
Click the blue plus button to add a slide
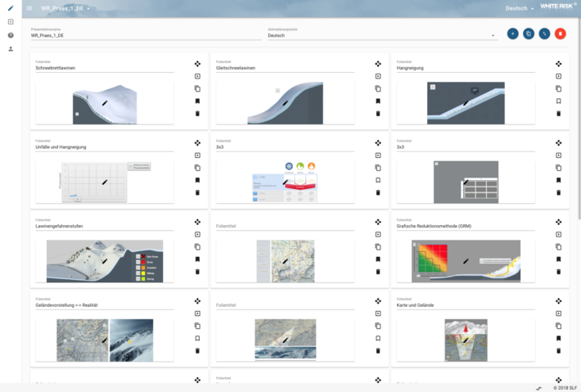coord(512,34)
